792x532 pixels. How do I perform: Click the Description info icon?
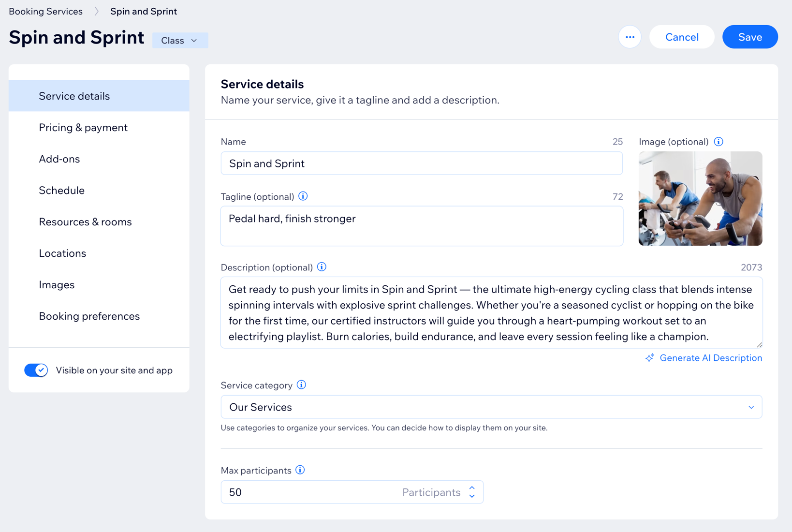coord(322,266)
